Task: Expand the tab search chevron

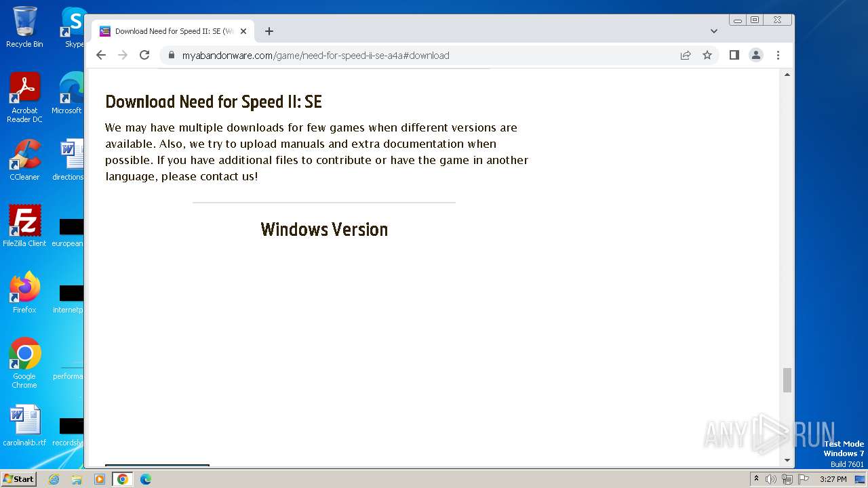Action: [714, 31]
